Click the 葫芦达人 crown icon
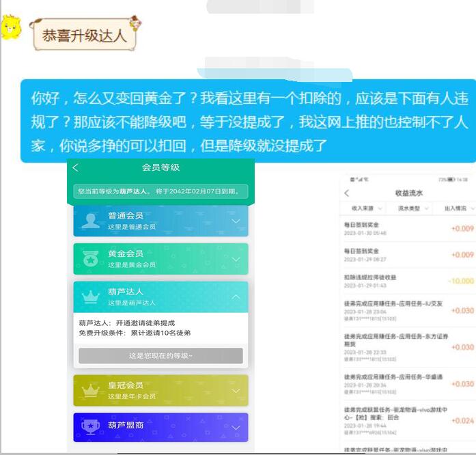Viewport: 476px width, 455px height. coord(90,297)
